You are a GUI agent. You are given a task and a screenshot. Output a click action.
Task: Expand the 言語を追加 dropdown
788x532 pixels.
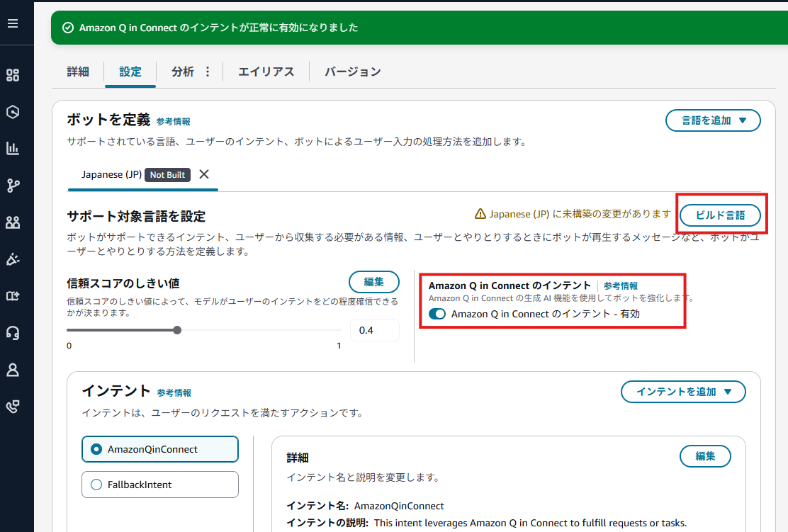(713, 120)
